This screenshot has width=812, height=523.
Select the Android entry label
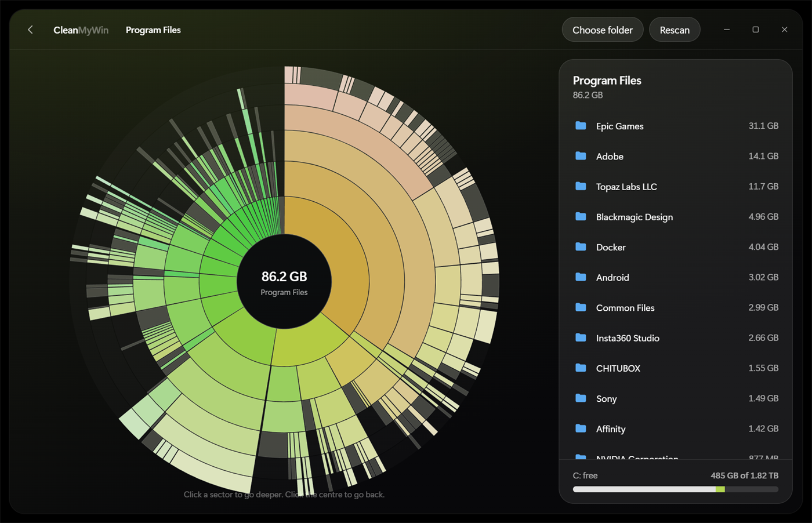[x=612, y=278]
